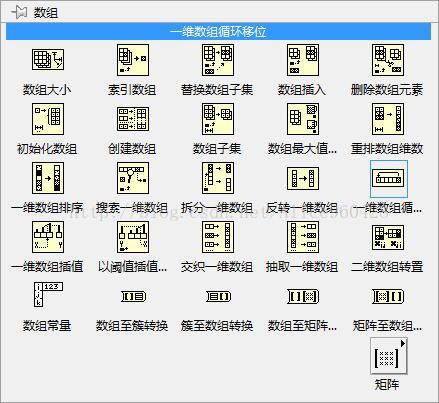Click the 反转一维数组 (Reverse 1D Array) icon
This screenshot has height=403, width=439.
pyautogui.click(x=303, y=178)
